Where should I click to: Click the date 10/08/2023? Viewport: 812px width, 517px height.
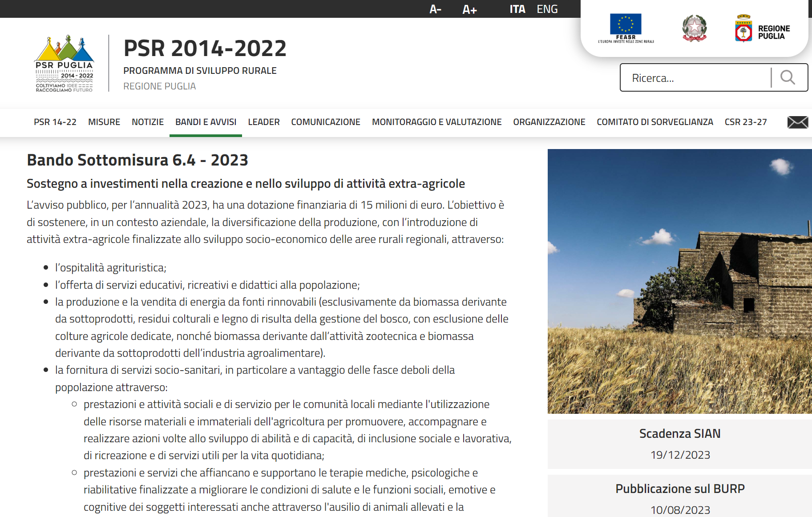(x=680, y=510)
